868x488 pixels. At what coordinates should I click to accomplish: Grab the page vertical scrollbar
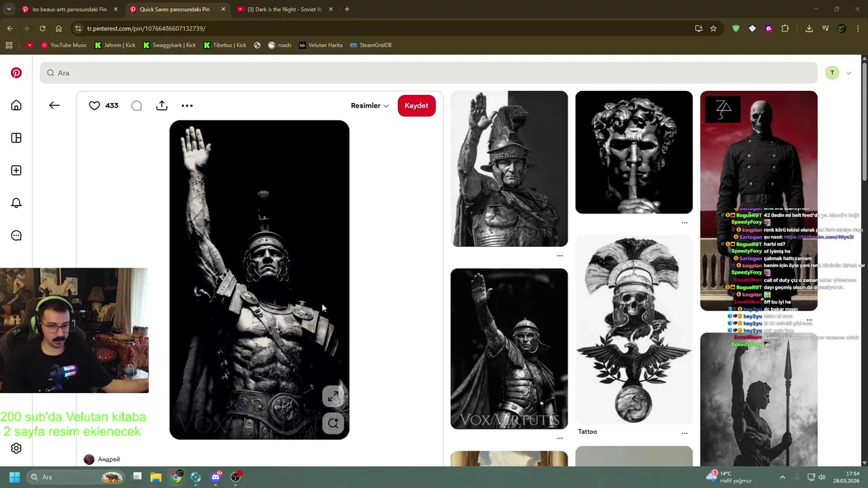point(865,122)
